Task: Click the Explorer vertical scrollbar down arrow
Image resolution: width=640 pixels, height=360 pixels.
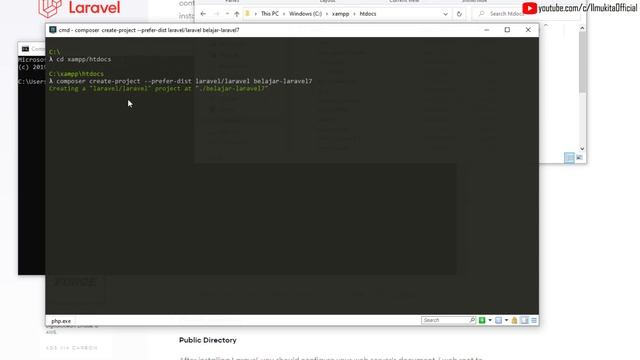Action: [x=582, y=149]
